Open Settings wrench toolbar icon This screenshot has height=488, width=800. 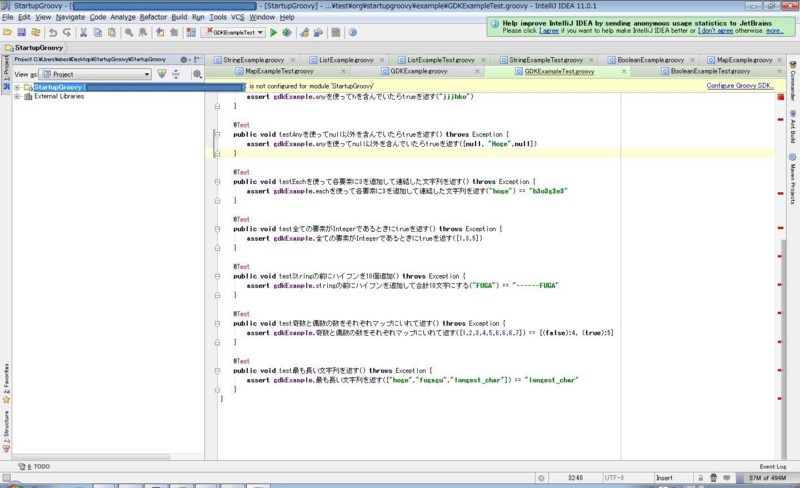(305, 32)
